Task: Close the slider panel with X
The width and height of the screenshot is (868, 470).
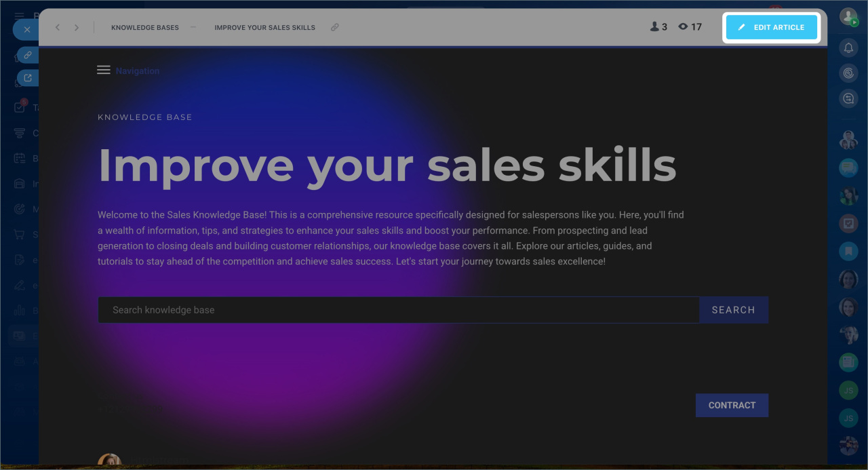Action: click(26, 30)
